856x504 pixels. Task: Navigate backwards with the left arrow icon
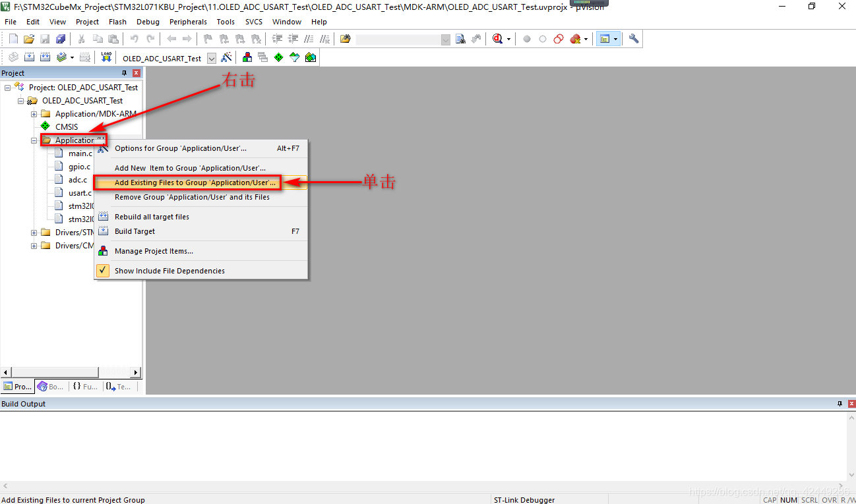coord(171,39)
